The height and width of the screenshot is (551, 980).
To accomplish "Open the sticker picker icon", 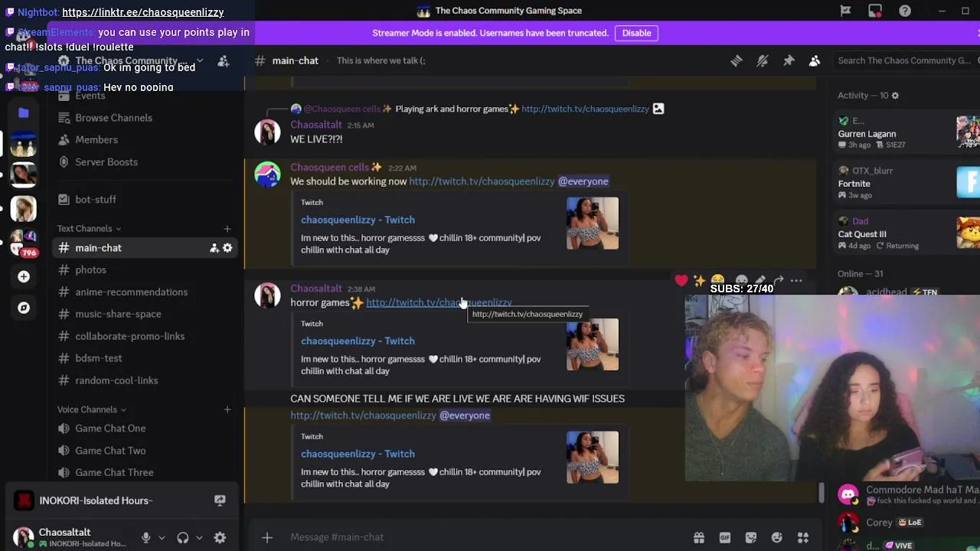I will (x=751, y=537).
